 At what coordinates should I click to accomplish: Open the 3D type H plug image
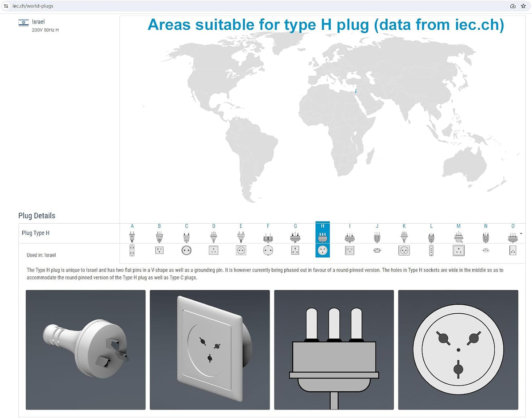pos(86,350)
